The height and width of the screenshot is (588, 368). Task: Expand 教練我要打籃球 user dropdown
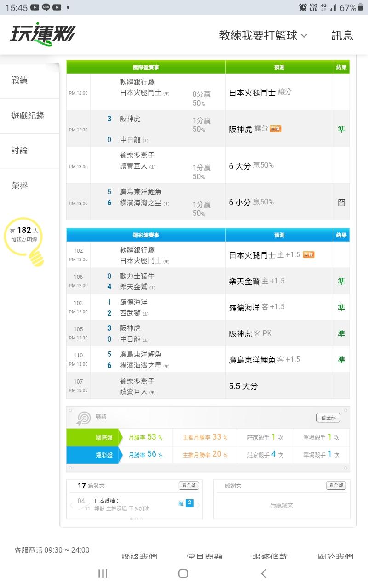263,35
